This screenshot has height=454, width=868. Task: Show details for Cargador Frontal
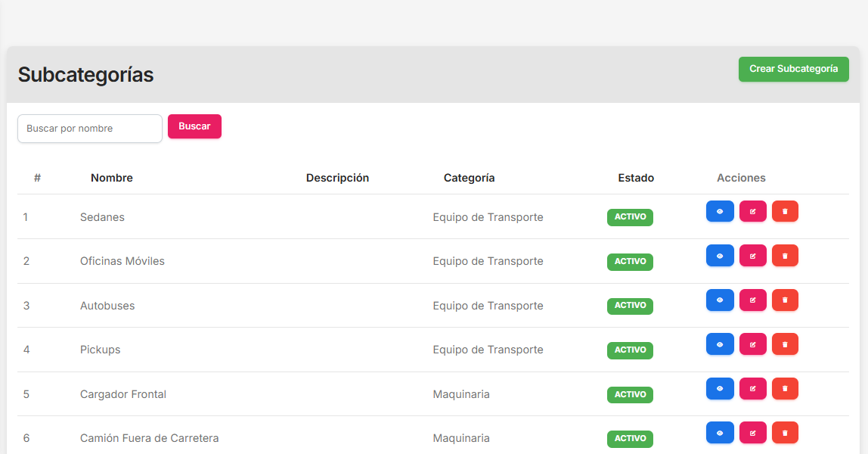click(720, 389)
